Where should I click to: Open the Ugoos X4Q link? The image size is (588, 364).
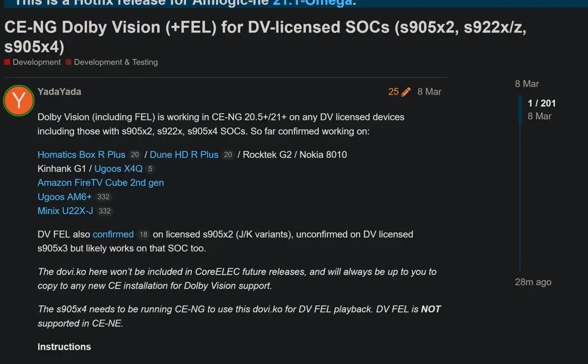[x=118, y=169]
